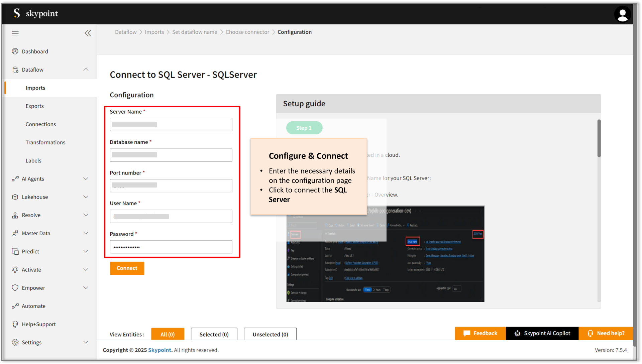
Task: Click the Dashboard icon in sidebar
Action: coord(15,51)
